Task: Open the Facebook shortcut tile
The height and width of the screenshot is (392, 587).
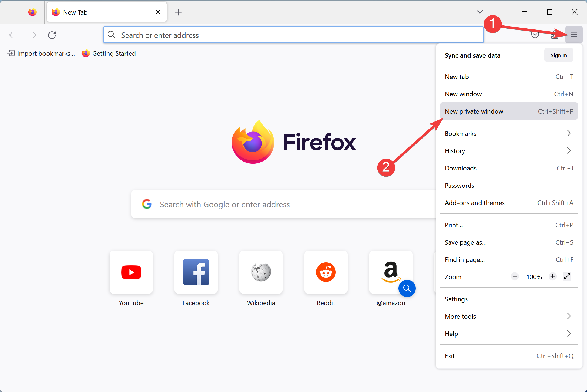Action: [196, 272]
